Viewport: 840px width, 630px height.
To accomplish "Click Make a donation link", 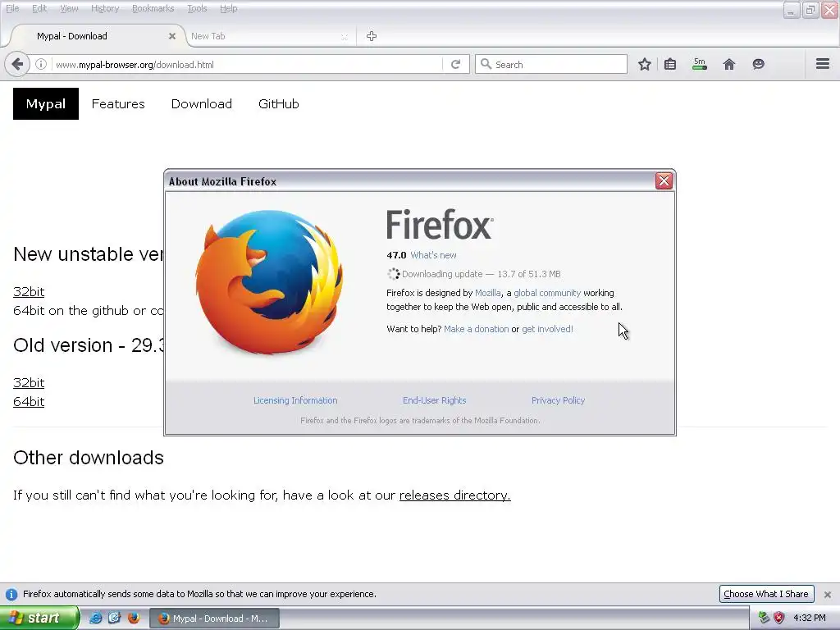I will (477, 329).
